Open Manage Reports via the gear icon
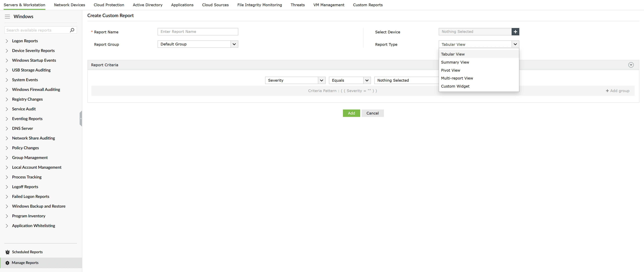This screenshot has width=644, height=272. click(x=8, y=263)
